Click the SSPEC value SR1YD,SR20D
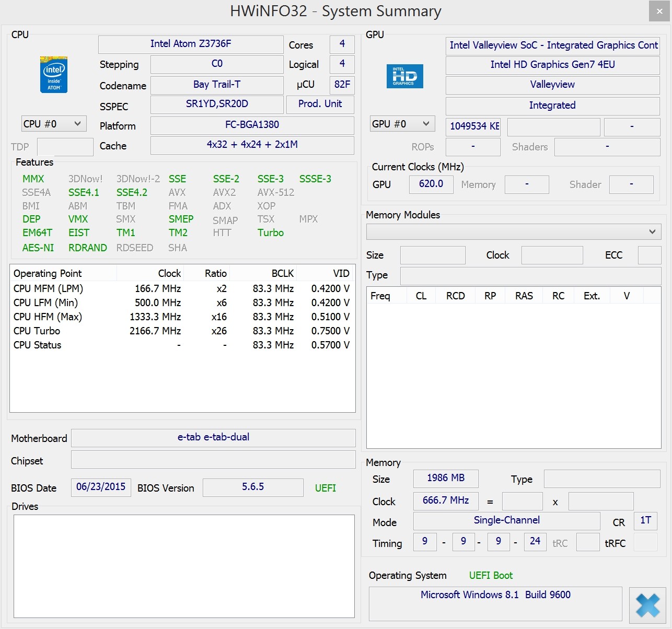The width and height of the screenshot is (672, 629). pyautogui.click(x=217, y=104)
